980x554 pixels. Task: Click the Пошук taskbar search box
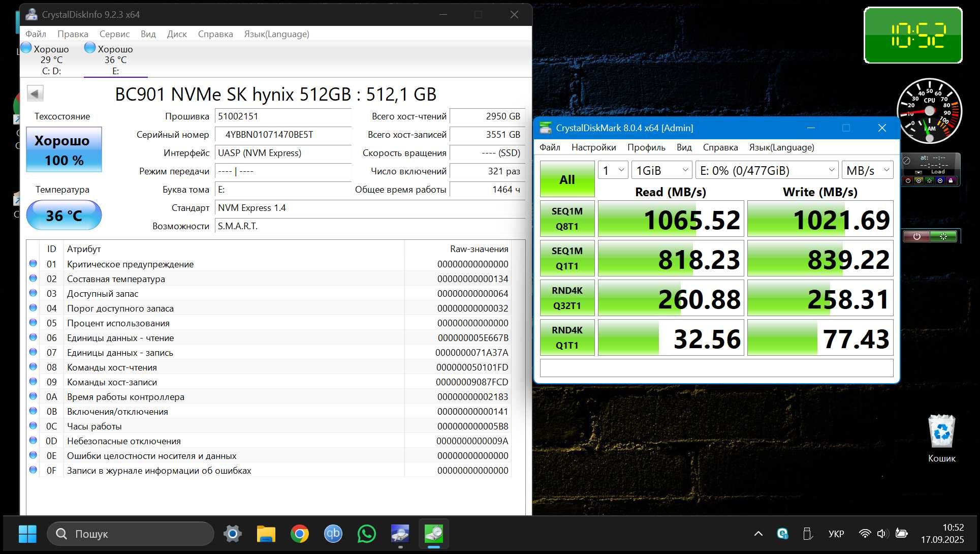(131, 534)
